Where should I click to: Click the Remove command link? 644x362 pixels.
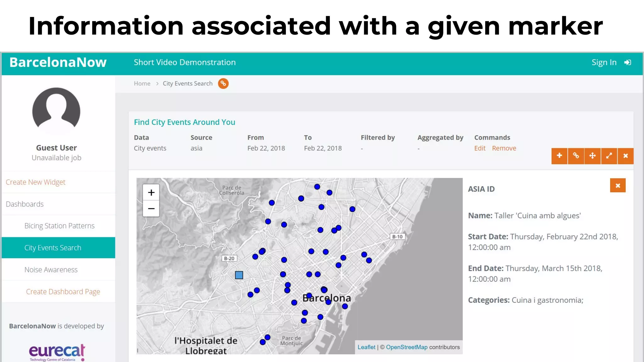(504, 148)
